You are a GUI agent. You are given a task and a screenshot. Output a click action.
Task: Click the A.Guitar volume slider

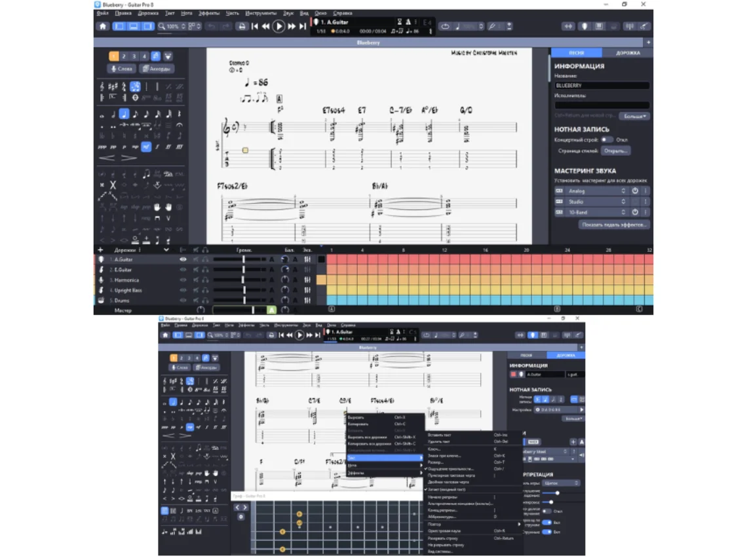point(243,259)
